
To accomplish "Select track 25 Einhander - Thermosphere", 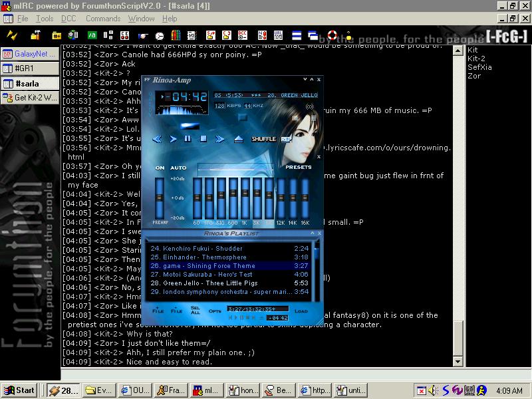I will (229, 257).
